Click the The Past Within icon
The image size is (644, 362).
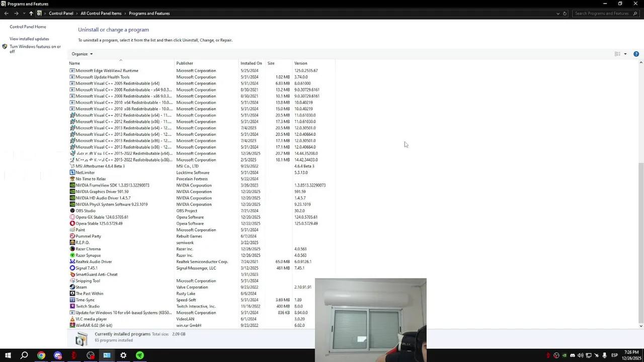pos(72,294)
